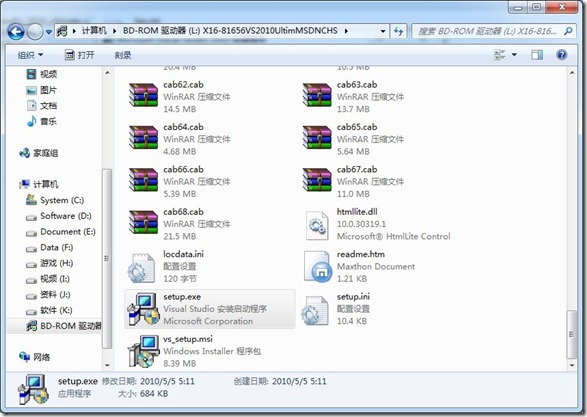The width and height of the screenshot is (587, 417).
Task: Click navigation pane scroll up arrow
Action: coord(107,73)
